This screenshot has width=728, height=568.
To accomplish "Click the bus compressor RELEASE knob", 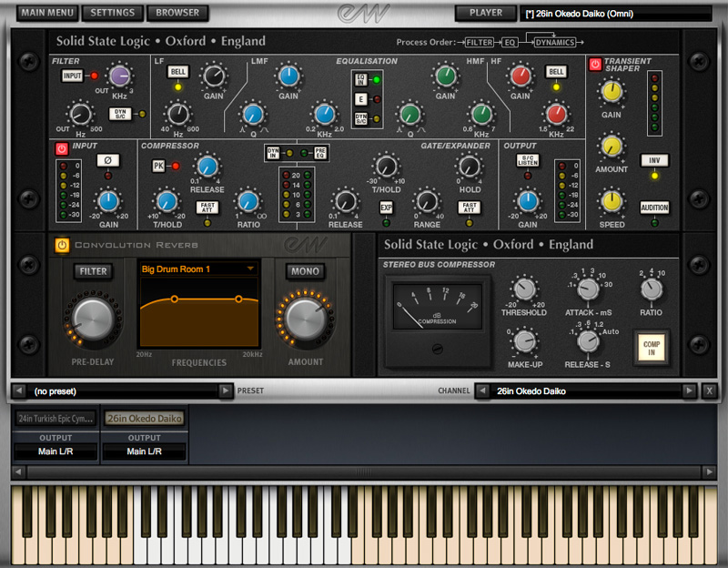I will 588,341.
